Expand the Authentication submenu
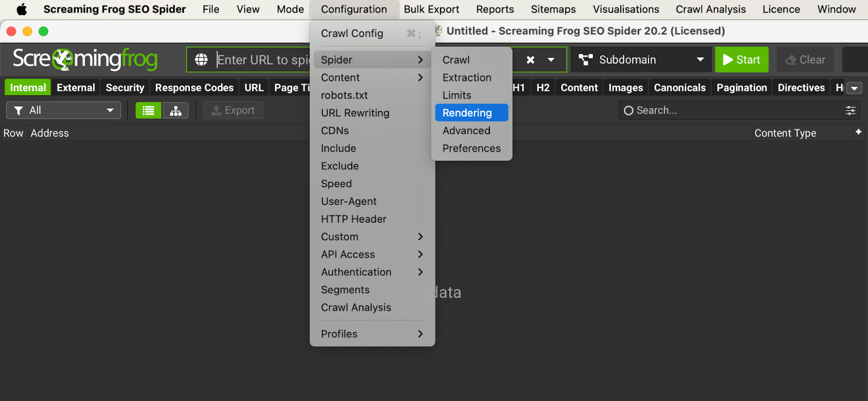 (x=372, y=272)
